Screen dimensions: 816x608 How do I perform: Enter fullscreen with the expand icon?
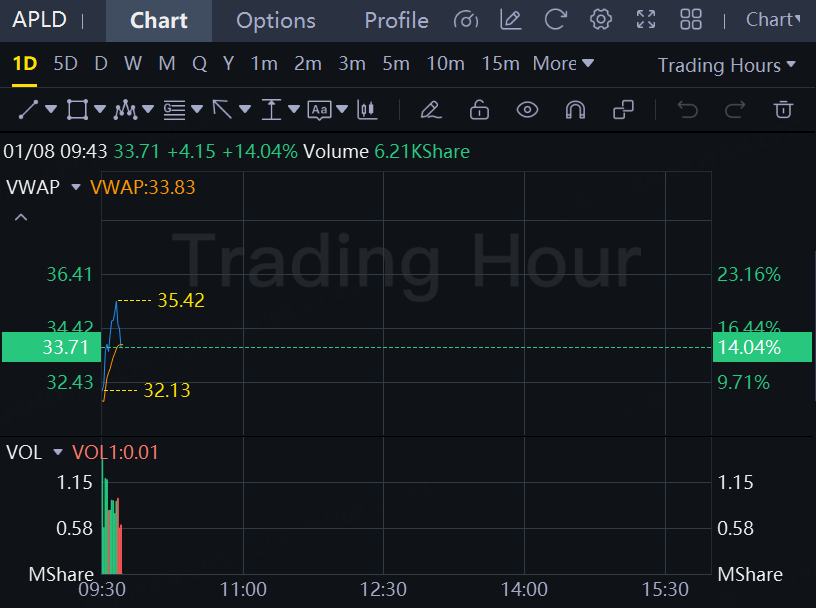click(x=646, y=20)
